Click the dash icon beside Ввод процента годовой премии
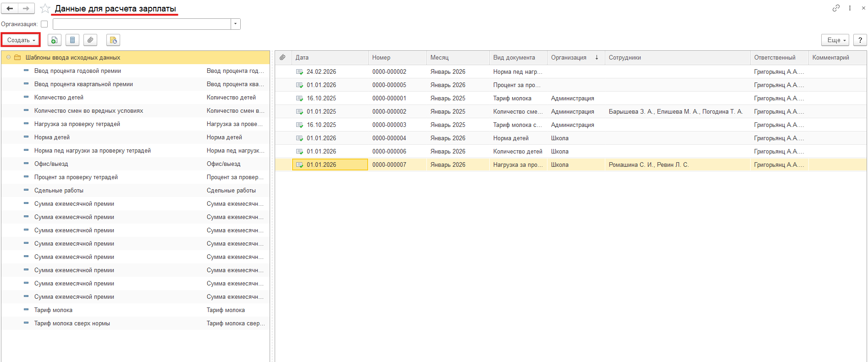The height and width of the screenshot is (362, 868). pyautogui.click(x=26, y=71)
